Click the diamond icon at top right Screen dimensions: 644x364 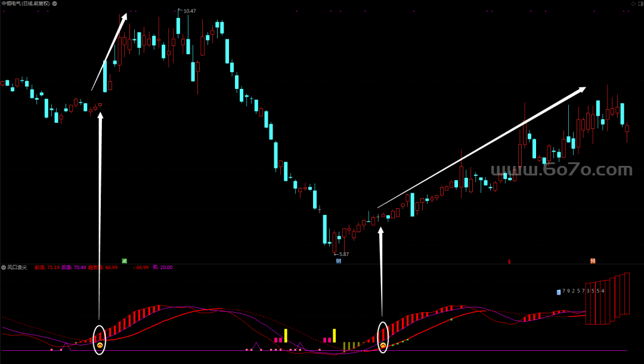(633, 4)
